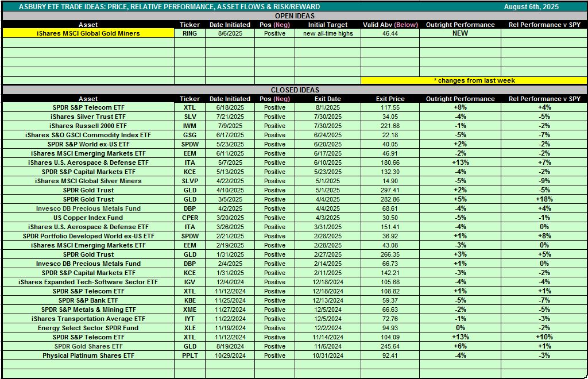This screenshot has width=588, height=379.
Task: Select the 297.41 exit price cell
Action: (390, 190)
